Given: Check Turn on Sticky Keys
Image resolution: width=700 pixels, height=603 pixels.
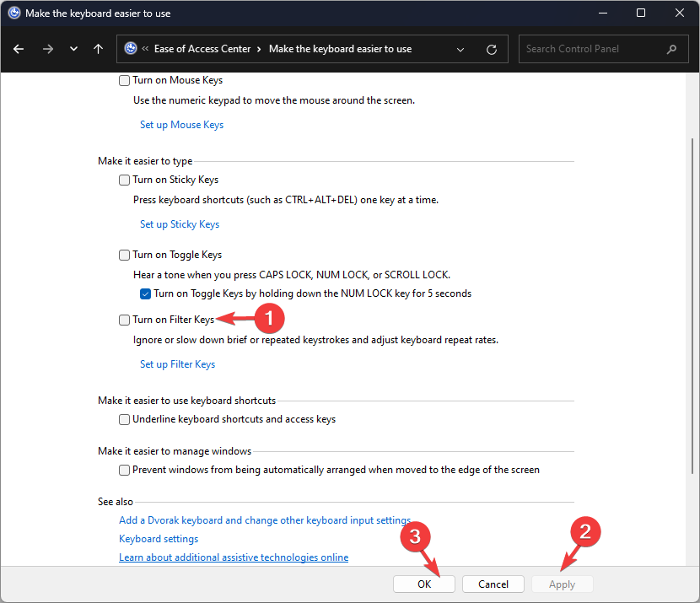Looking at the screenshot, I should (x=125, y=180).
